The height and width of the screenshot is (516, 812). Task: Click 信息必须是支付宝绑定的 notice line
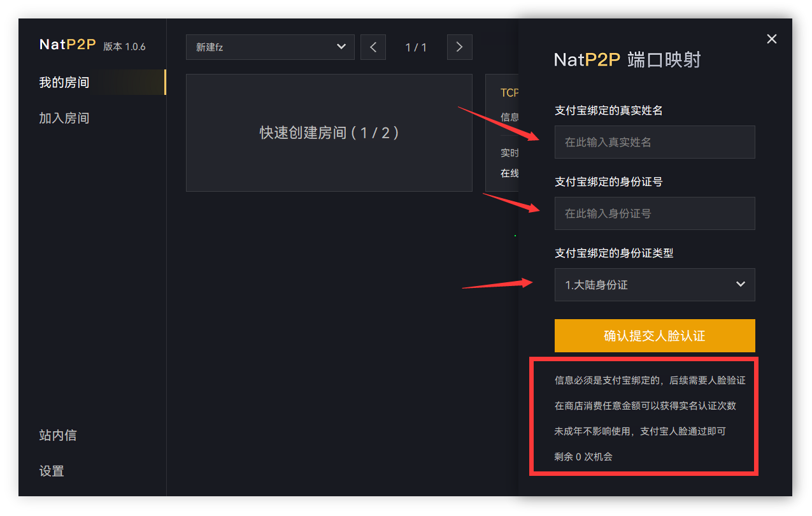coord(650,380)
